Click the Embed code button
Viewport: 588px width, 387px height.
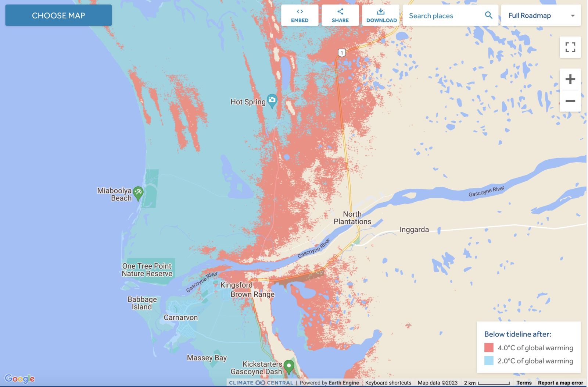pyautogui.click(x=300, y=15)
